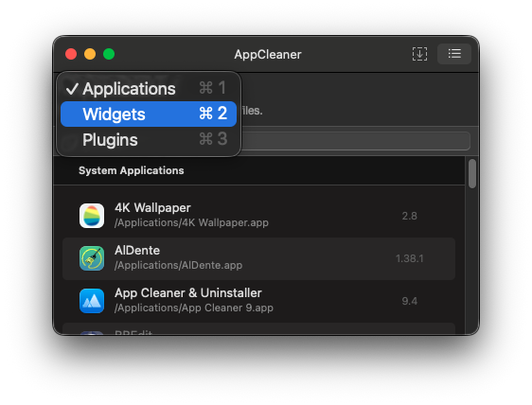Viewport: 532px width, 405px height.
Task: Zoom the window with the green button
Action: point(109,54)
